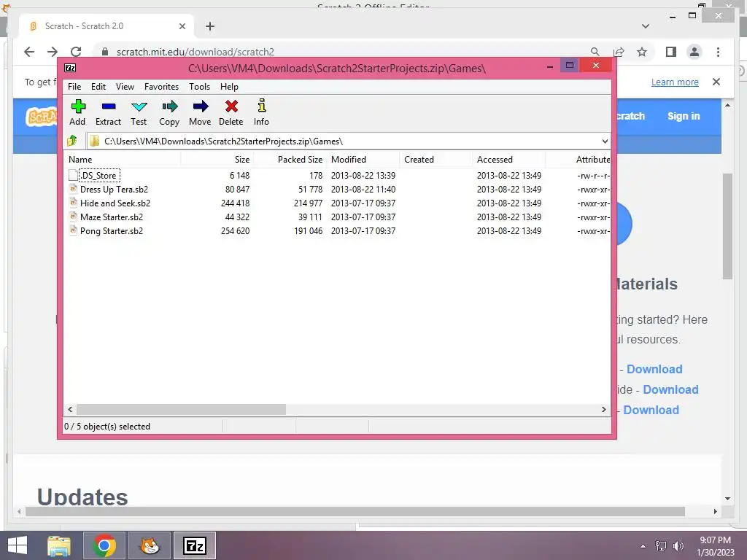Select the Maze Starter.sb2 file icon

point(73,217)
